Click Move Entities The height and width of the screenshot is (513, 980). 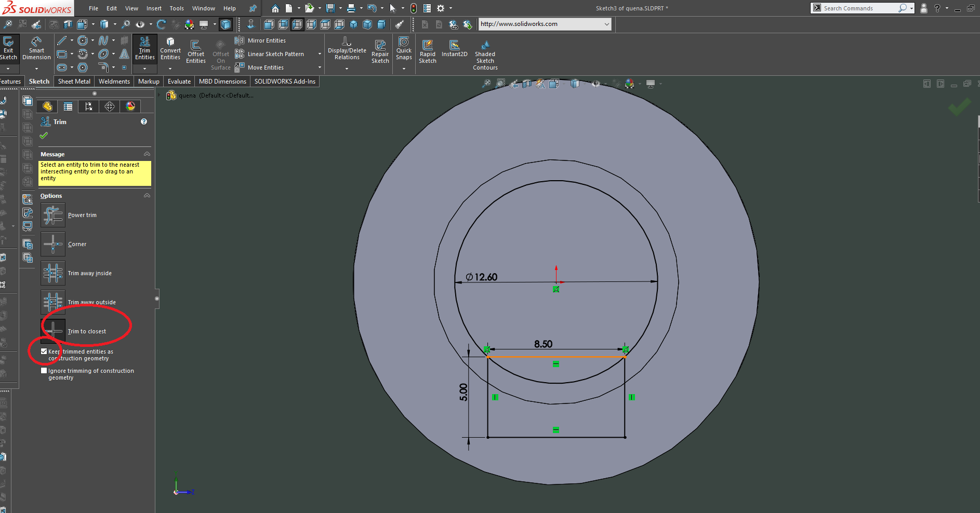pos(259,67)
